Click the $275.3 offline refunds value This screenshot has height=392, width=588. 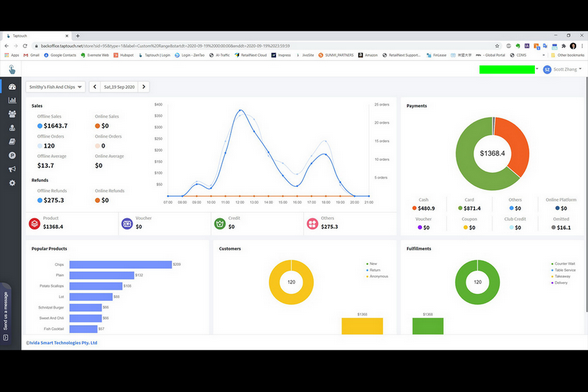pyautogui.click(x=54, y=200)
